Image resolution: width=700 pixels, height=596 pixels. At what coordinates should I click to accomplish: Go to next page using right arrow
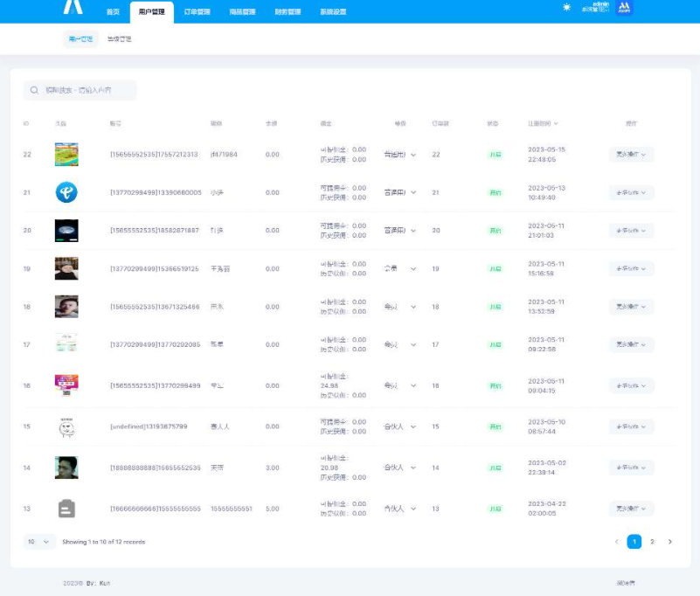coord(670,542)
